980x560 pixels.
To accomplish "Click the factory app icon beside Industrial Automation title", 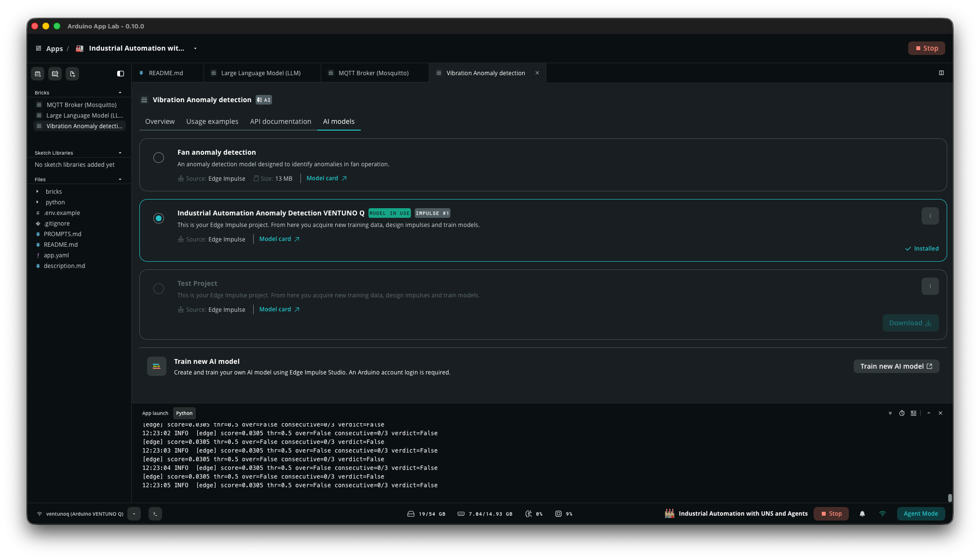I will (x=80, y=48).
